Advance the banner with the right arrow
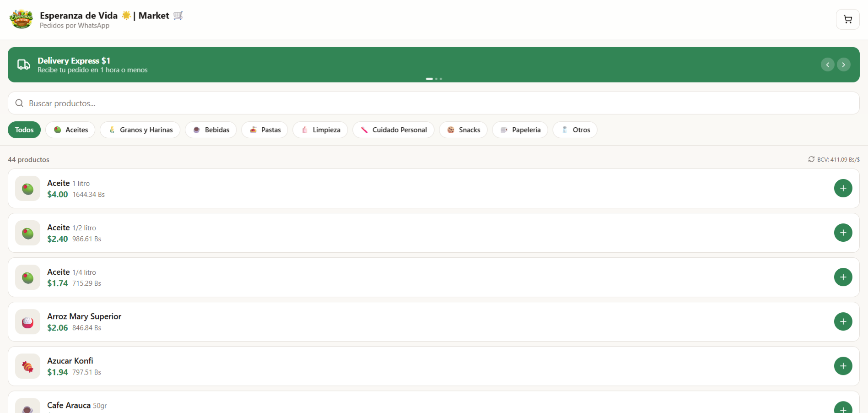868x413 pixels. pyautogui.click(x=843, y=64)
